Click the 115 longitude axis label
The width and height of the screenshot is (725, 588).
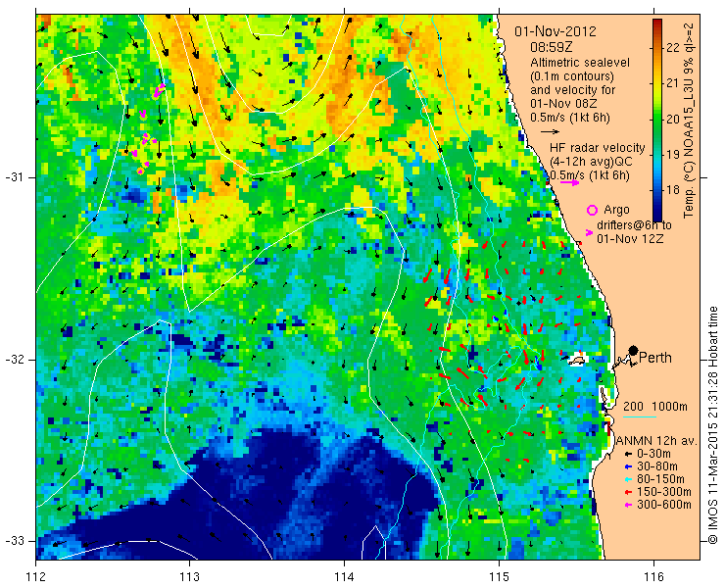coord(499,576)
